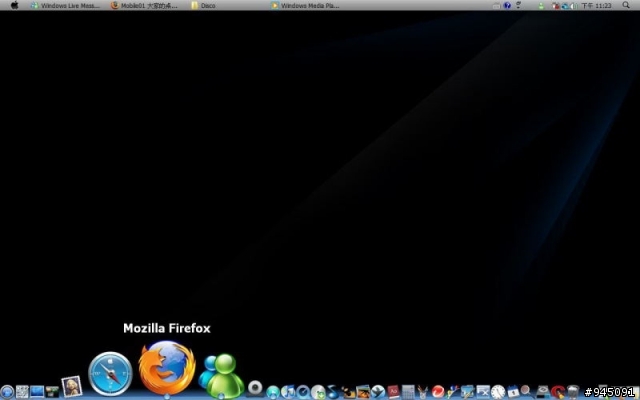
Task: Open the Trash bin in the dock
Action: [573, 392]
